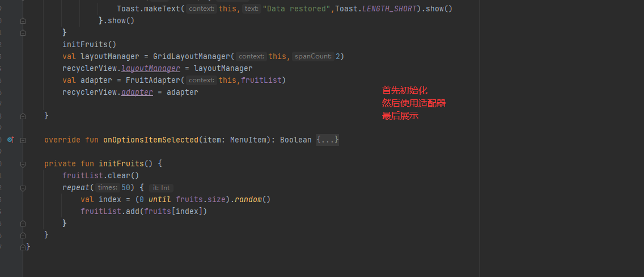The width and height of the screenshot is (644, 277).
Task: Click fold end marker on }.show() line
Action: pos(23,20)
